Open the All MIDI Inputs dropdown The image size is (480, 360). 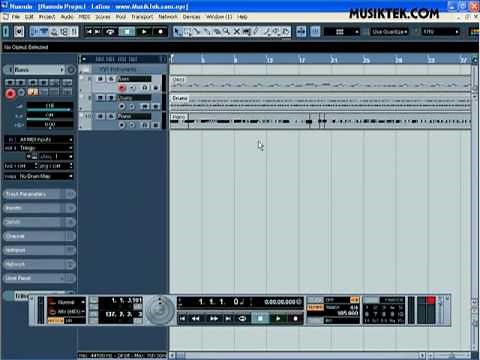[x=39, y=139]
